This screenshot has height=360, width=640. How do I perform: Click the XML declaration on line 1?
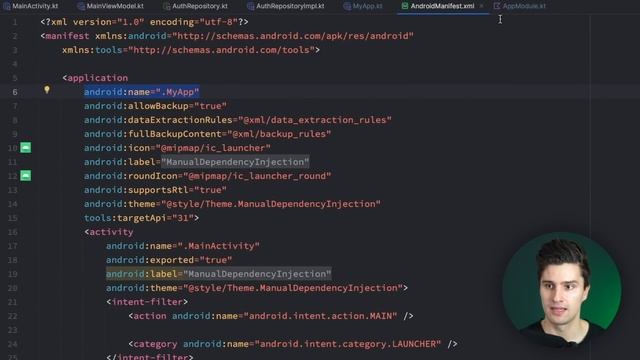click(144, 22)
